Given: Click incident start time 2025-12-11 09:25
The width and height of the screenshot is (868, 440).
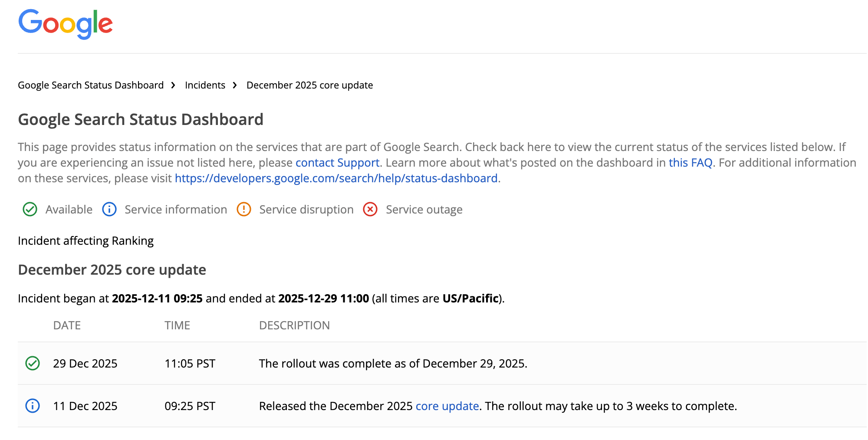Looking at the screenshot, I should (157, 299).
